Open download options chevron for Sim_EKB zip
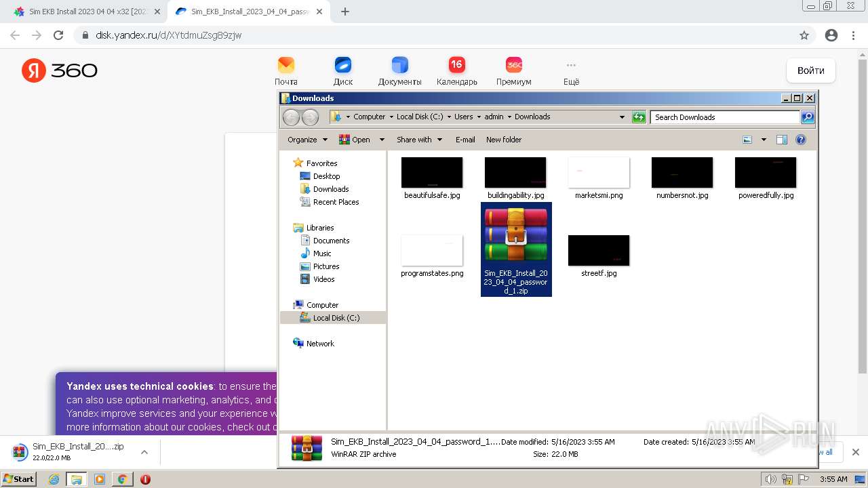This screenshot has width=868, height=488. [x=144, y=452]
